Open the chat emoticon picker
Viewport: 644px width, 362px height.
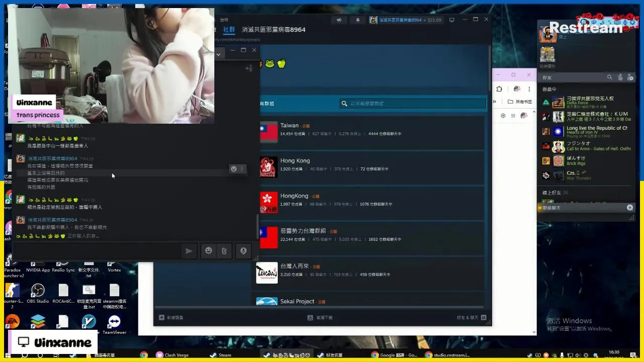click(x=209, y=251)
